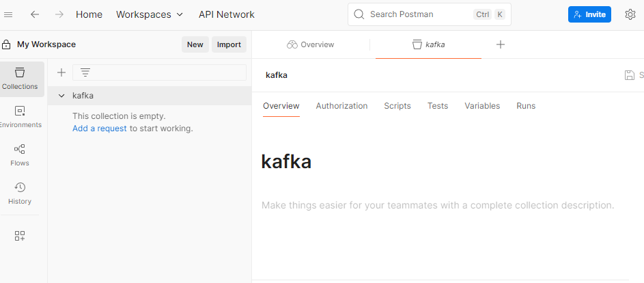Open the Workspaces dropdown
Image resolution: width=644 pixels, height=283 pixels.
click(x=150, y=14)
